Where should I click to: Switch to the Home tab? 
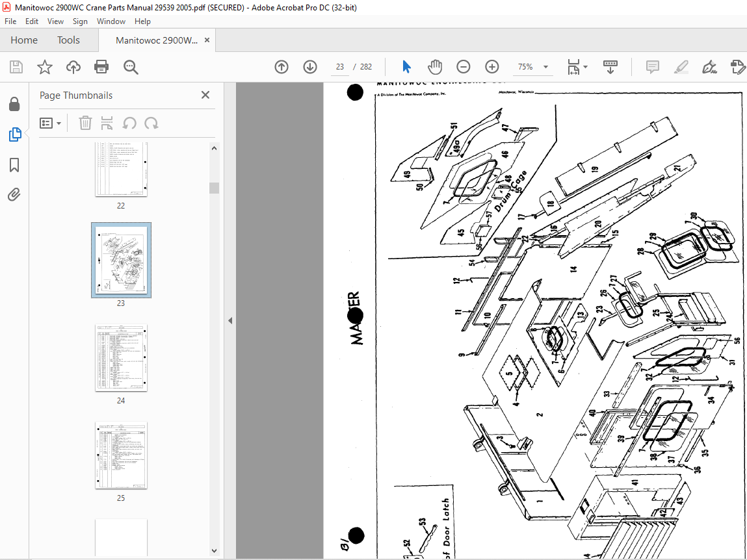(x=24, y=40)
